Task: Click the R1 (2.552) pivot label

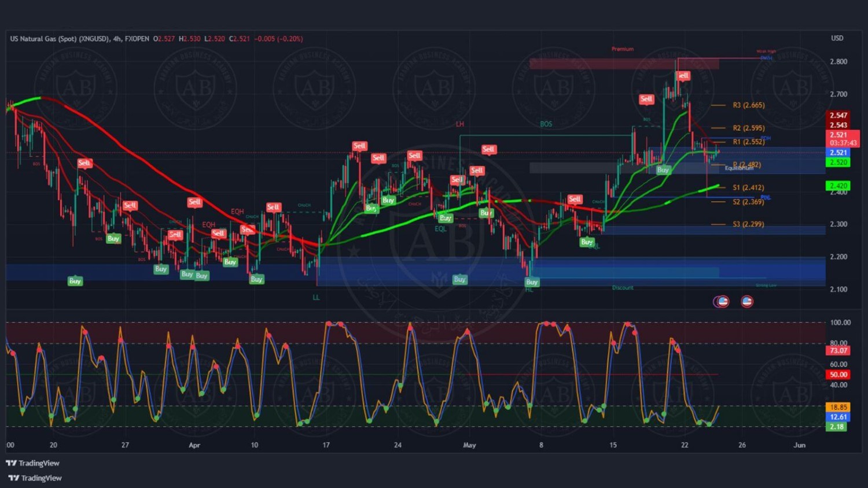Action: 749,142
